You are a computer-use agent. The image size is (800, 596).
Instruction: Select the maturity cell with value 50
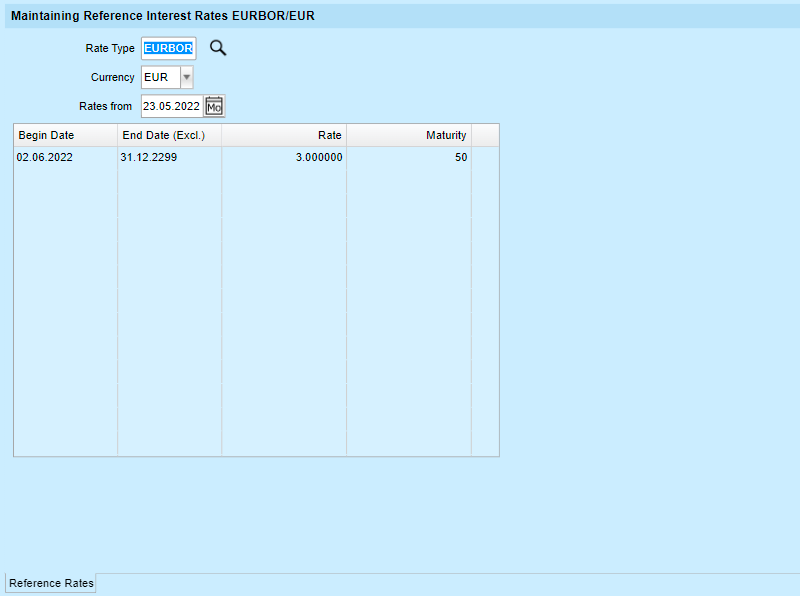tap(409, 157)
